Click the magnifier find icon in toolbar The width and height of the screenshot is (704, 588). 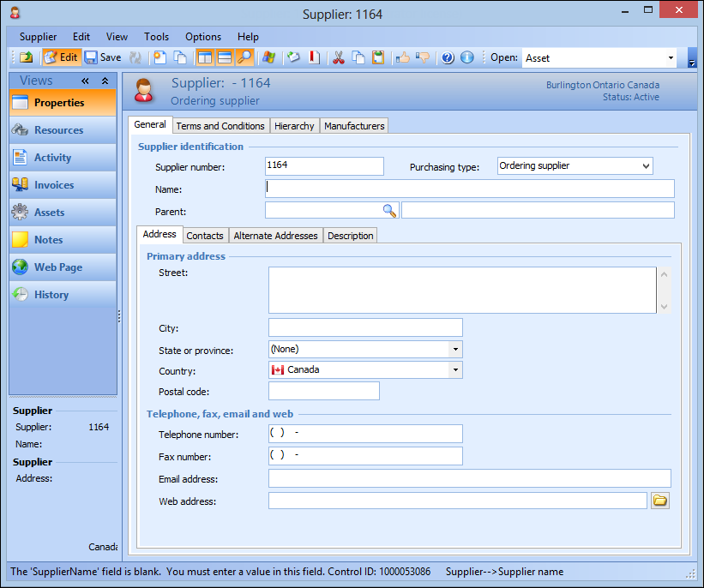(x=245, y=57)
